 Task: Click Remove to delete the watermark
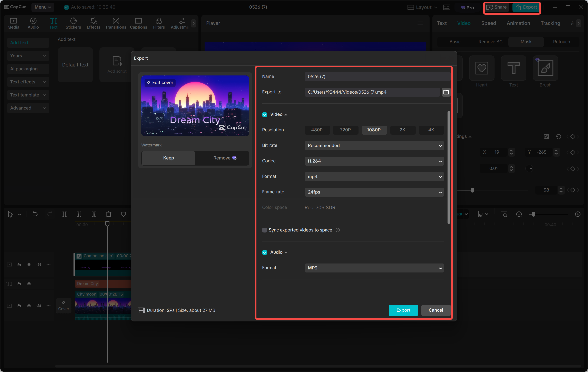point(222,158)
